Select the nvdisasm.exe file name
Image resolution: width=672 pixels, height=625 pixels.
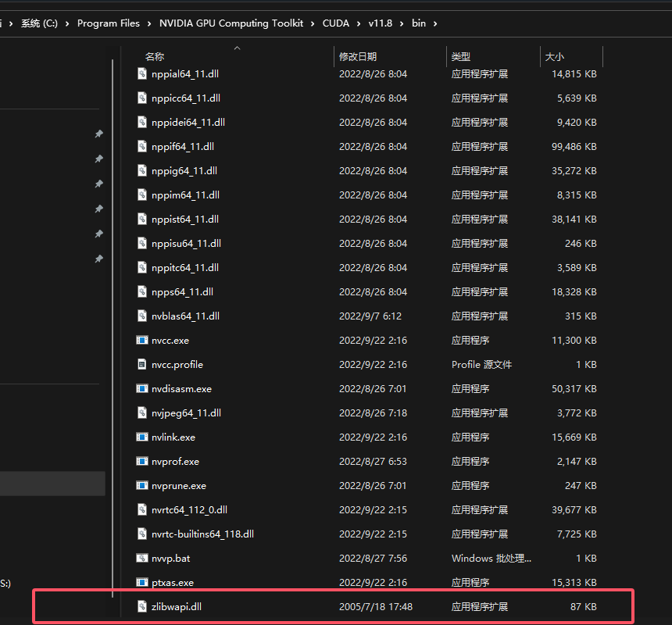(182, 389)
